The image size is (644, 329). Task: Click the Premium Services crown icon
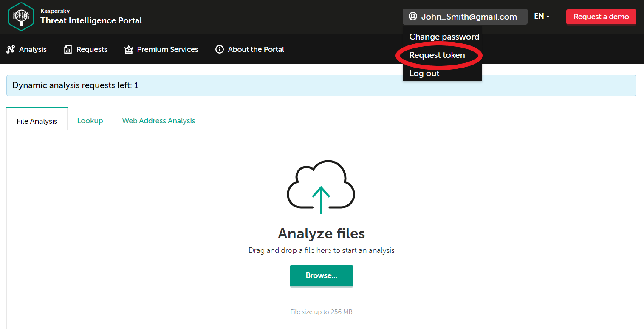coord(128,50)
